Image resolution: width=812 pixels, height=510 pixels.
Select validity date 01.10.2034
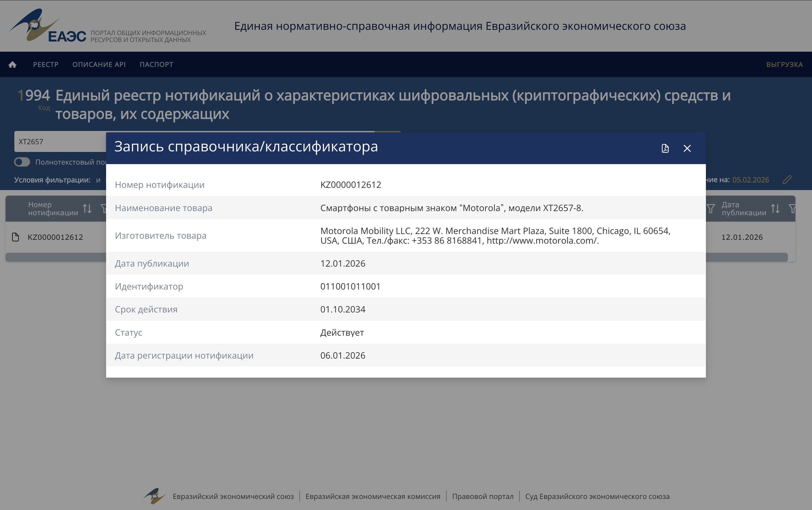point(343,309)
